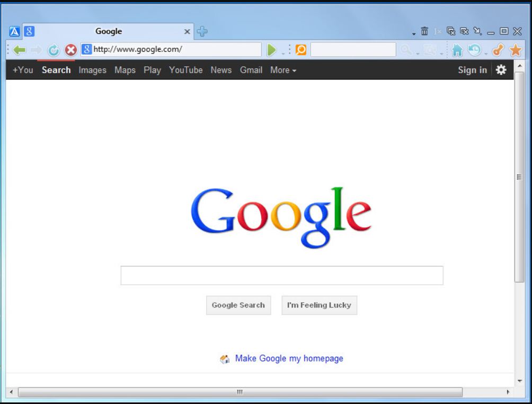Click the I'm Feeling Lucky button
Image resolution: width=532 pixels, height=404 pixels.
click(319, 305)
